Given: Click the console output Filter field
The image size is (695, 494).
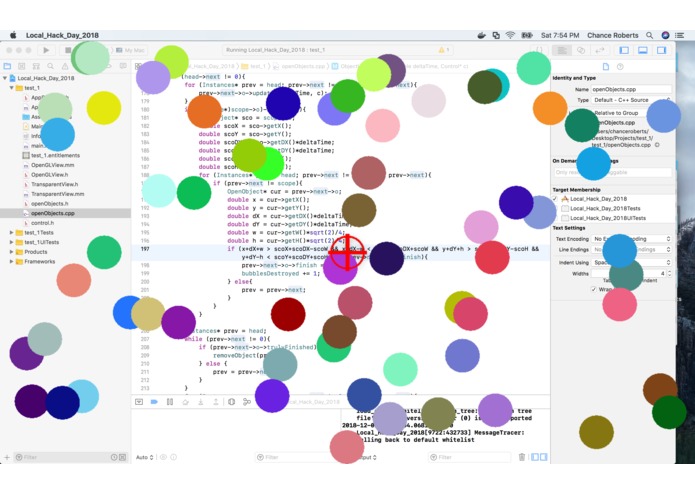Looking at the screenshot, I should point(469,457).
